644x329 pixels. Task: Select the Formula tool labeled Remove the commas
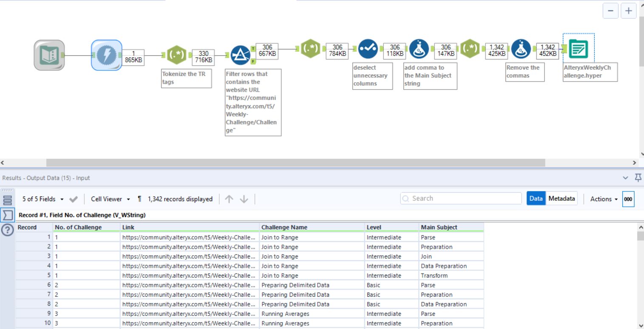click(521, 49)
